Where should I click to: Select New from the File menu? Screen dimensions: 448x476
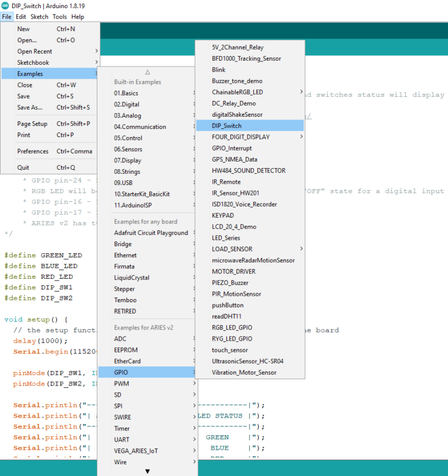click(23, 29)
